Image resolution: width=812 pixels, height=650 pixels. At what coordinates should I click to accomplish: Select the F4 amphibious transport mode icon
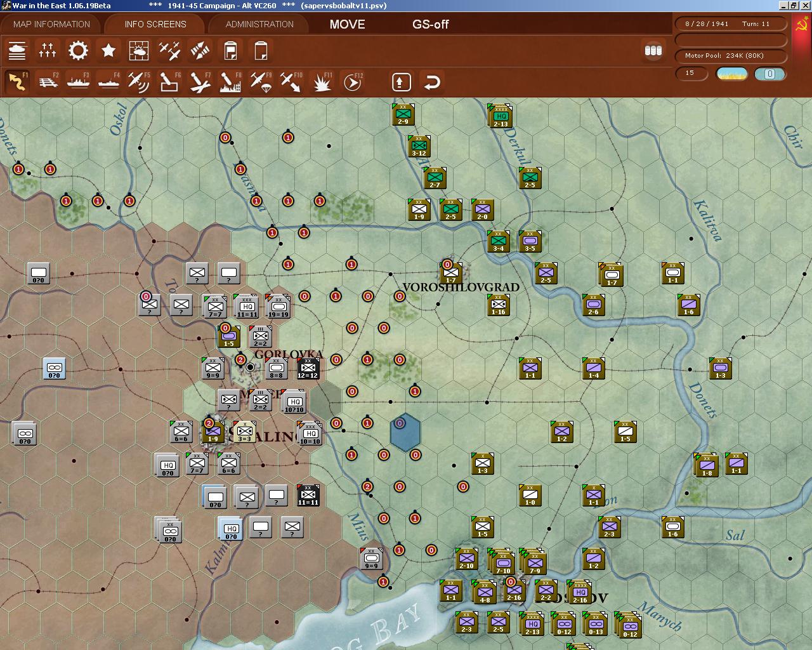click(108, 82)
